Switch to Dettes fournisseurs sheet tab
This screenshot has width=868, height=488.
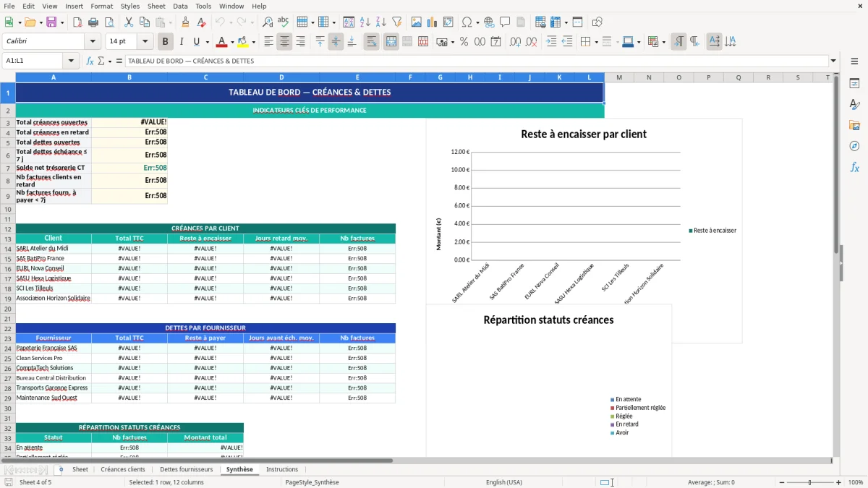187,469
